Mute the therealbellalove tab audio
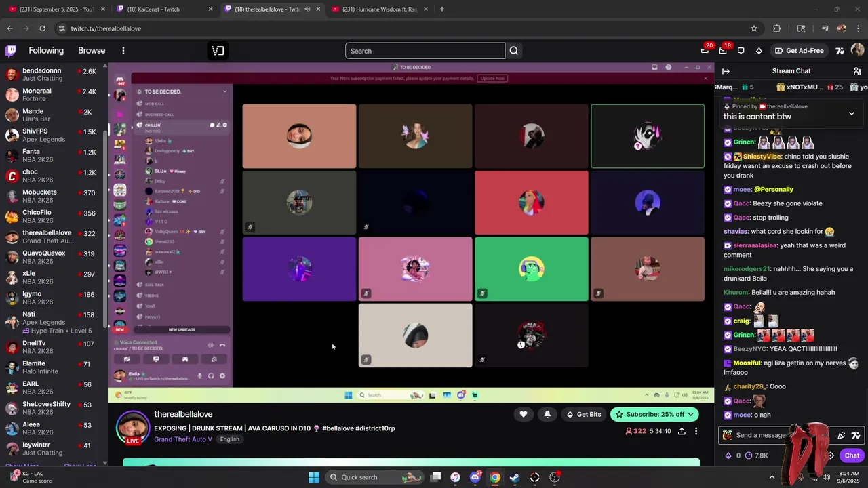868x488 pixels. (307, 9)
